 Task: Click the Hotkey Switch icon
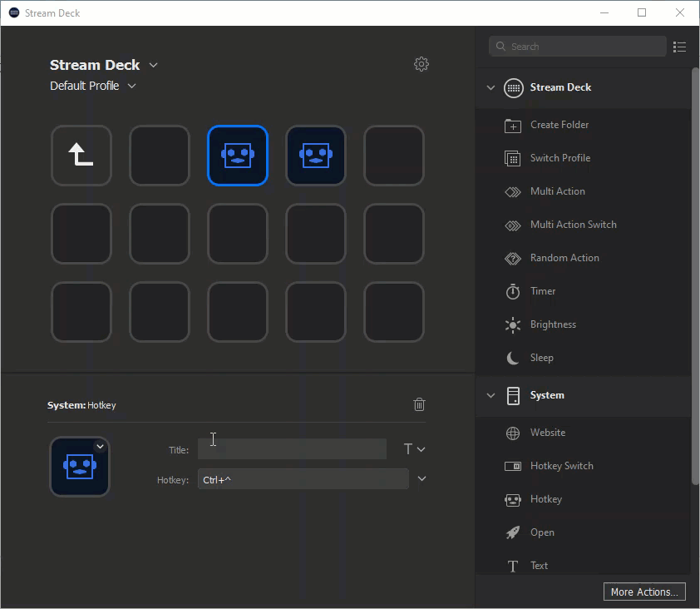point(512,466)
